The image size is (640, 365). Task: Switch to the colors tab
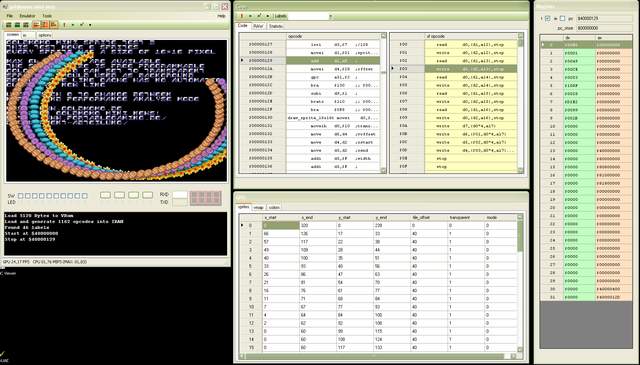pos(274,207)
